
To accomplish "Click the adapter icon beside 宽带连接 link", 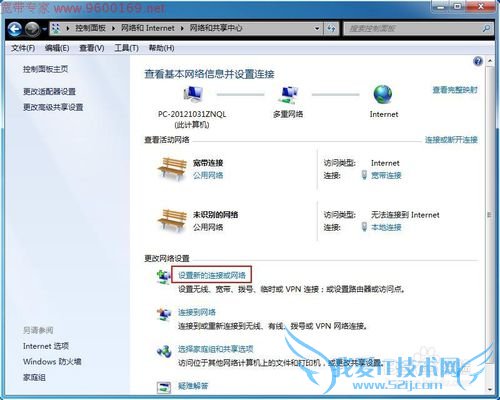I will click(364, 175).
